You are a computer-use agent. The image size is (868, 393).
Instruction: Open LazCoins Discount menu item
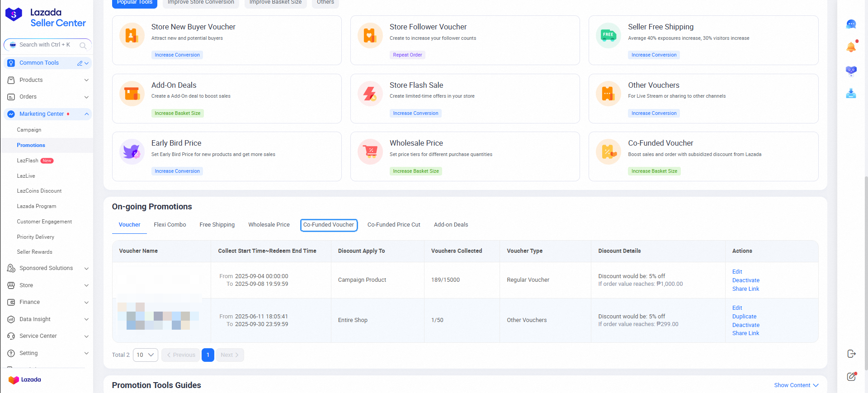click(39, 191)
